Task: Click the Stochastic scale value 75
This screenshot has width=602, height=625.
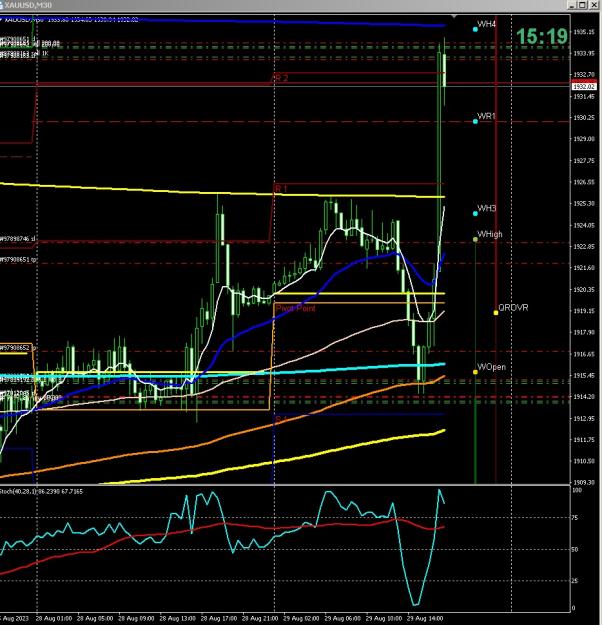Action: [x=575, y=518]
